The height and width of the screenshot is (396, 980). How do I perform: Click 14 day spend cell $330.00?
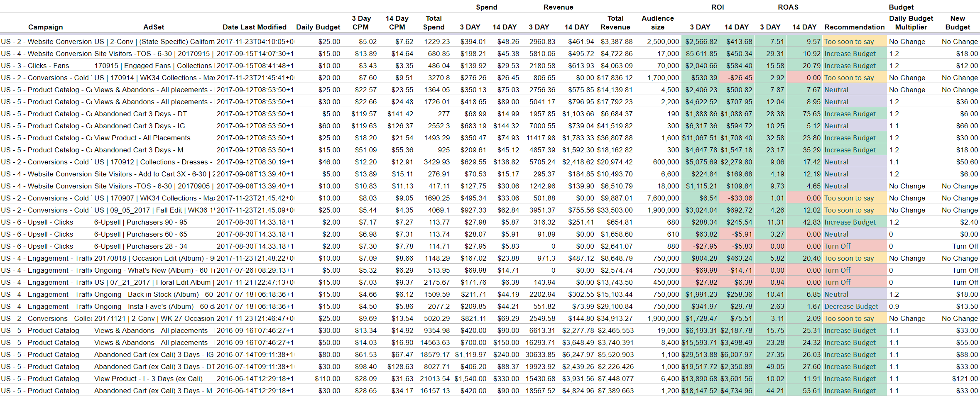(x=506, y=379)
